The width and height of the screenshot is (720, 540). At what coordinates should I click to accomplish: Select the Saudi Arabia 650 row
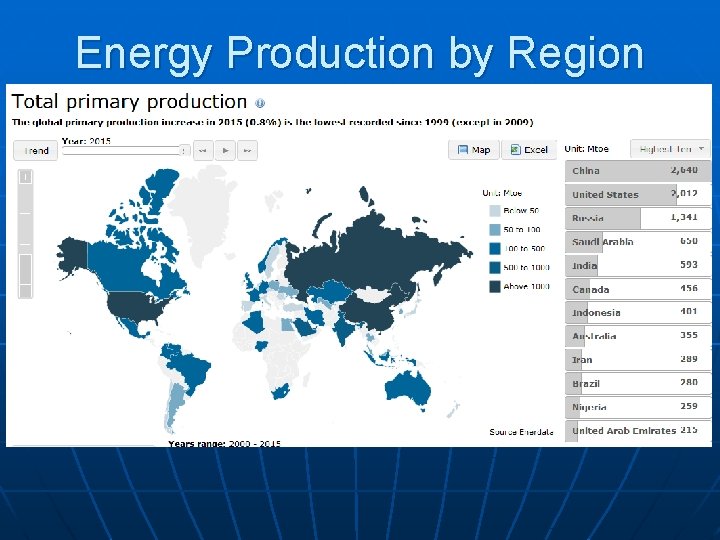638,242
